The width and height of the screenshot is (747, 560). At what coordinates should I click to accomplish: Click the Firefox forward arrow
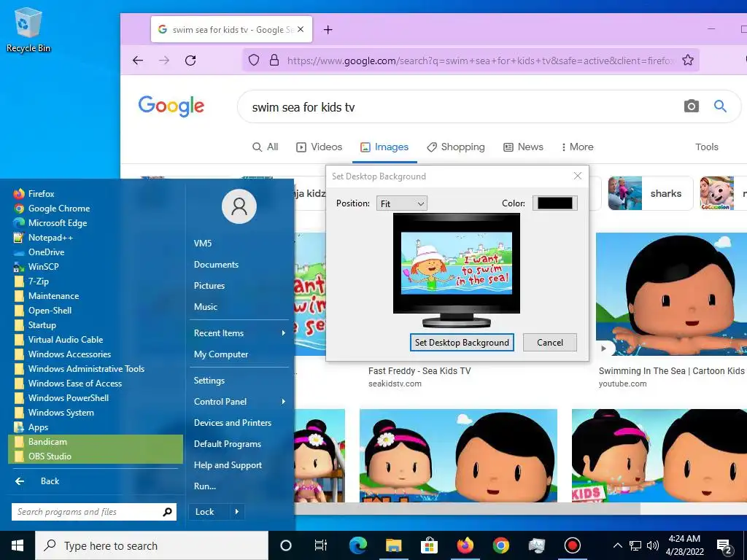click(x=164, y=60)
